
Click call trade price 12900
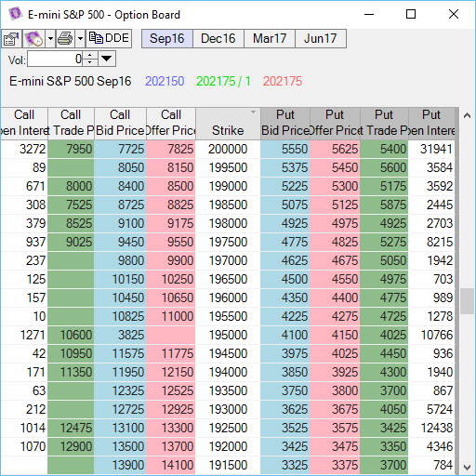[x=71, y=447]
